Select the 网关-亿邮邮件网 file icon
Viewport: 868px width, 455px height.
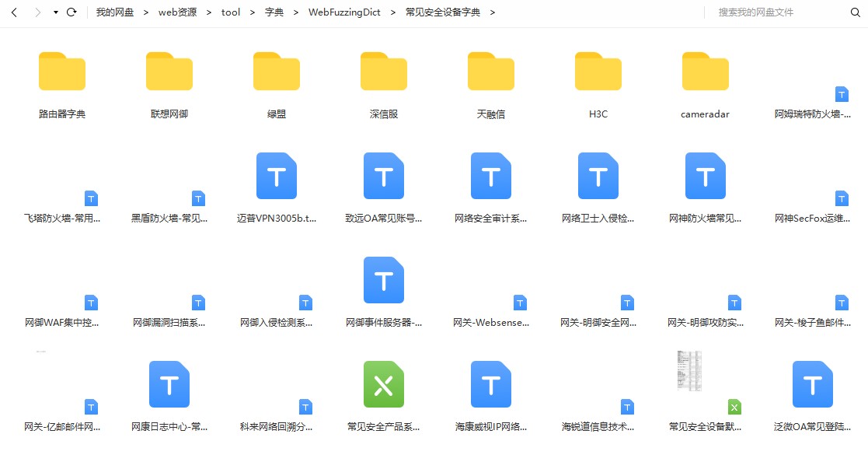91,407
